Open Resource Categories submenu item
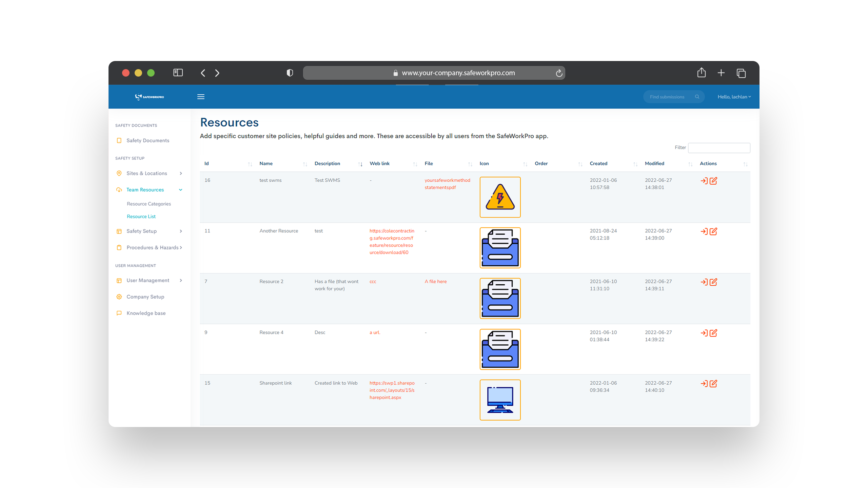Viewport: 868px width, 488px height. pos(149,204)
